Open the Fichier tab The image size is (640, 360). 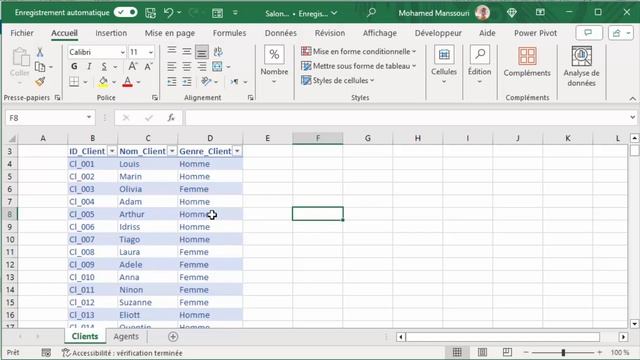(22, 33)
